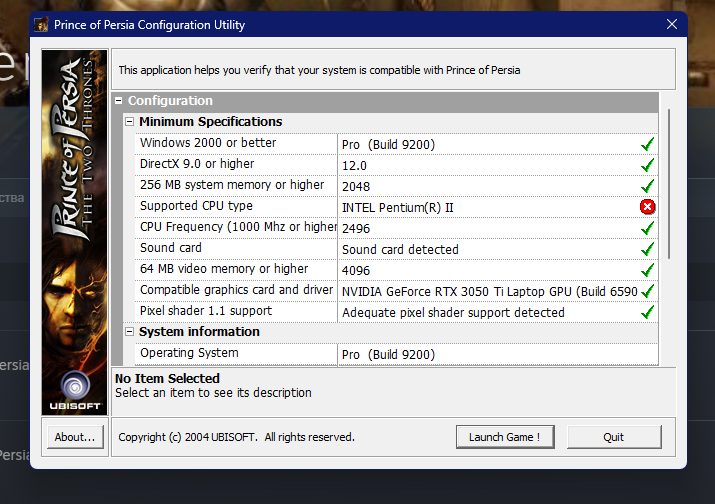Viewport: 715px width, 504px height.
Task: Click the green checkmark for DirectX row
Action: [648, 165]
